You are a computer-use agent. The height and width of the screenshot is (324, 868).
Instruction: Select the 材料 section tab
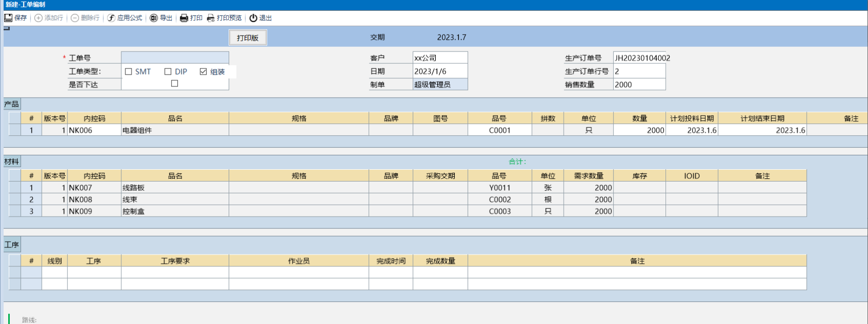(x=12, y=161)
